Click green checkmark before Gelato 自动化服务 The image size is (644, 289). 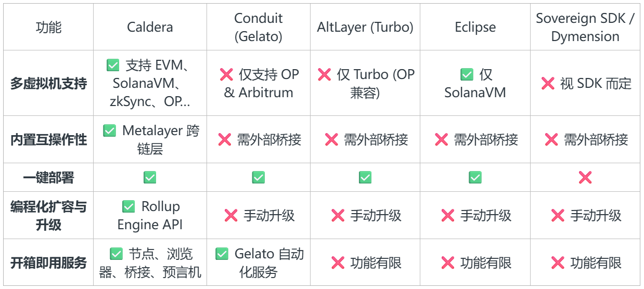(x=222, y=254)
